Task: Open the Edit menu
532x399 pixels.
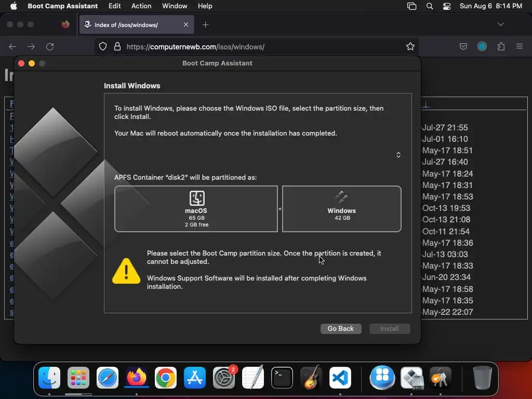Action: click(115, 6)
